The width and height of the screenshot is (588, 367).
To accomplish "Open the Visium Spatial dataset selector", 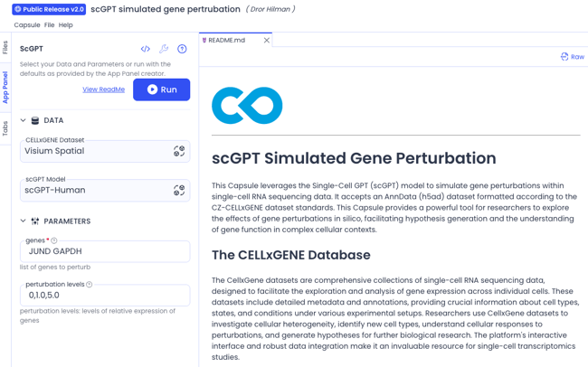I will point(105,151).
